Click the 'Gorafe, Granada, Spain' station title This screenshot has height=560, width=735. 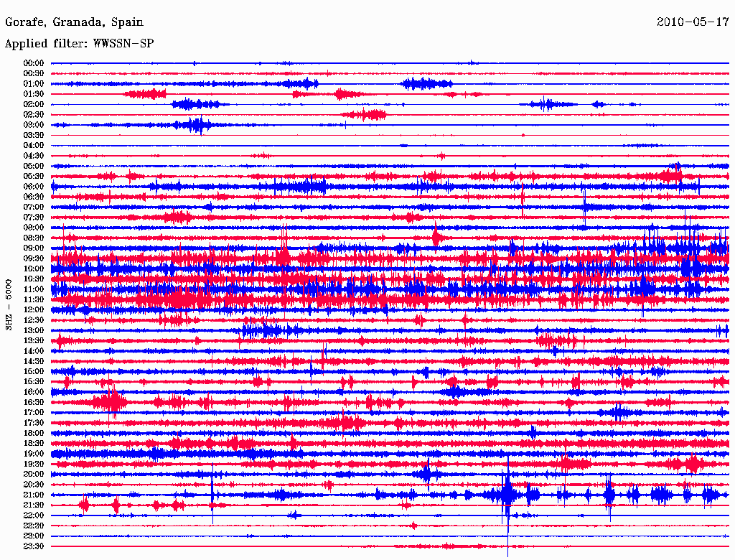click(74, 22)
